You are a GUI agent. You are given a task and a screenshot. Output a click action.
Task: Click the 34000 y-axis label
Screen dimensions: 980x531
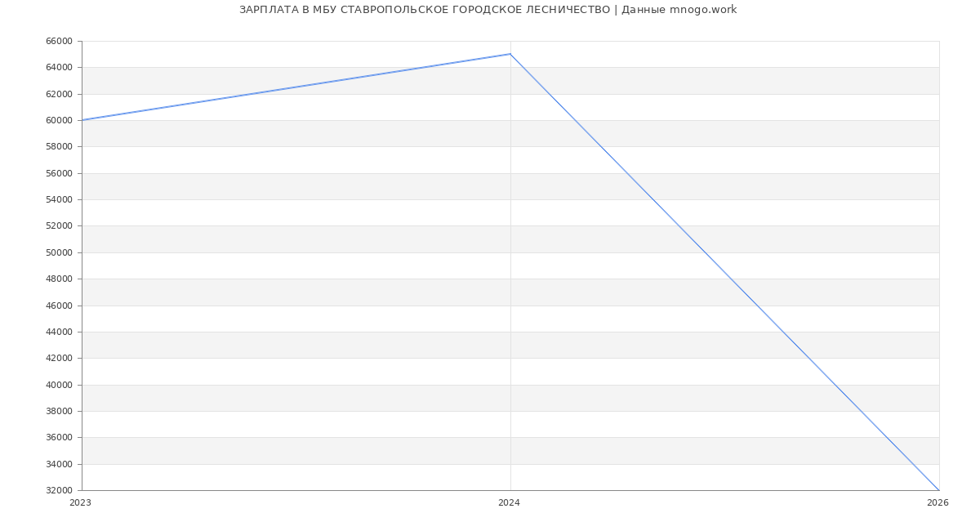(x=59, y=464)
